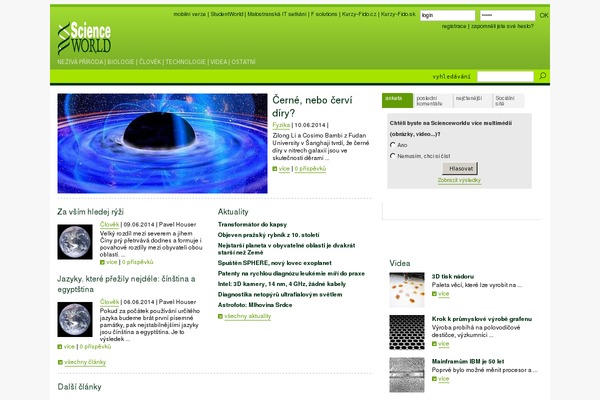The width and height of the screenshot is (600, 400).
Task: Click the arrow icon by 'více' under the black hole article
Action: pyautogui.click(x=274, y=169)
